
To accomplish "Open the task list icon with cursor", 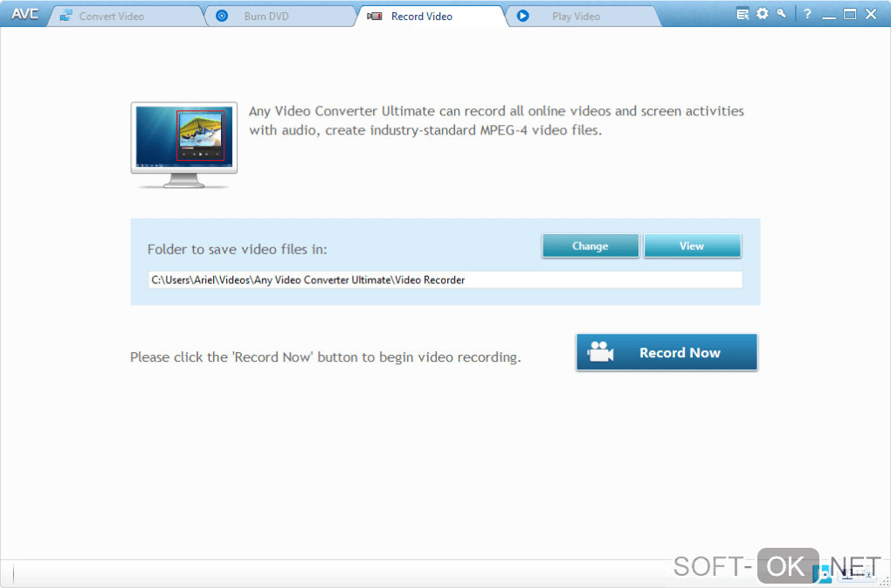I will point(742,14).
